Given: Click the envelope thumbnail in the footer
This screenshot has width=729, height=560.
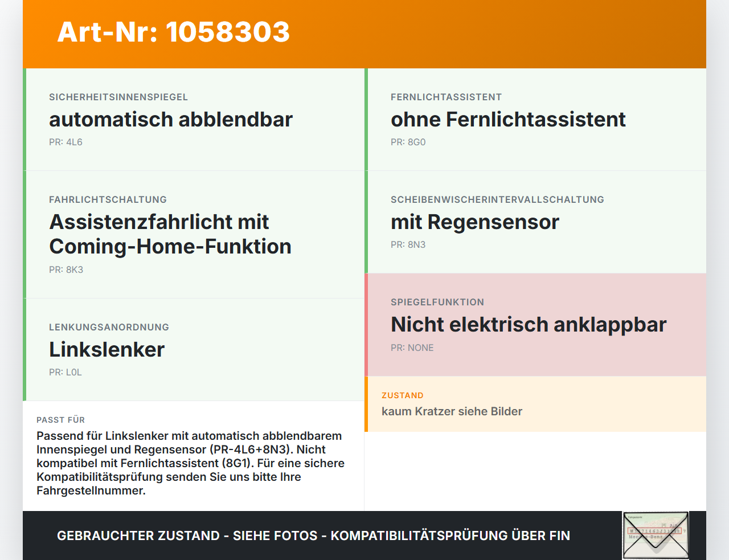Looking at the screenshot, I should (x=656, y=536).
